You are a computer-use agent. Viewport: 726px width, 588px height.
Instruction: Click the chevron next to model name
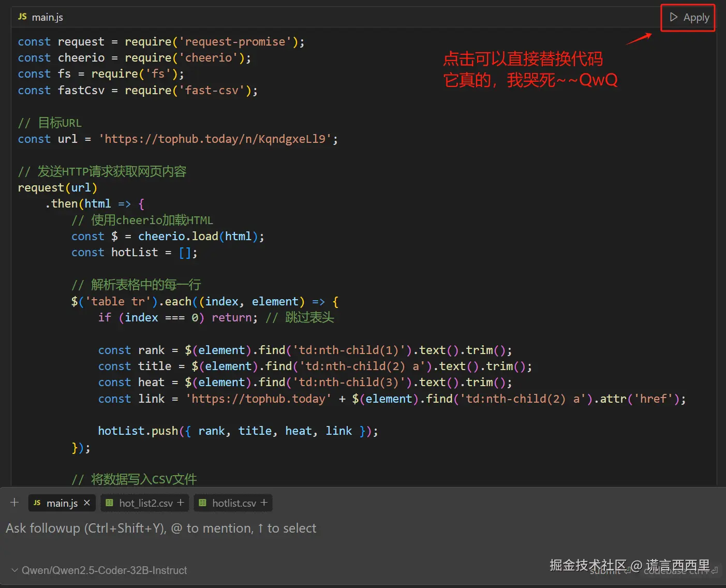pos(14,570)
